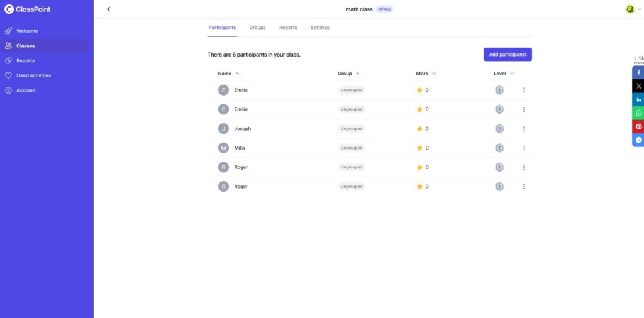Screen dimensions: 644x318
Task: Switch to the Settings tab
Action: pos(320,28)
